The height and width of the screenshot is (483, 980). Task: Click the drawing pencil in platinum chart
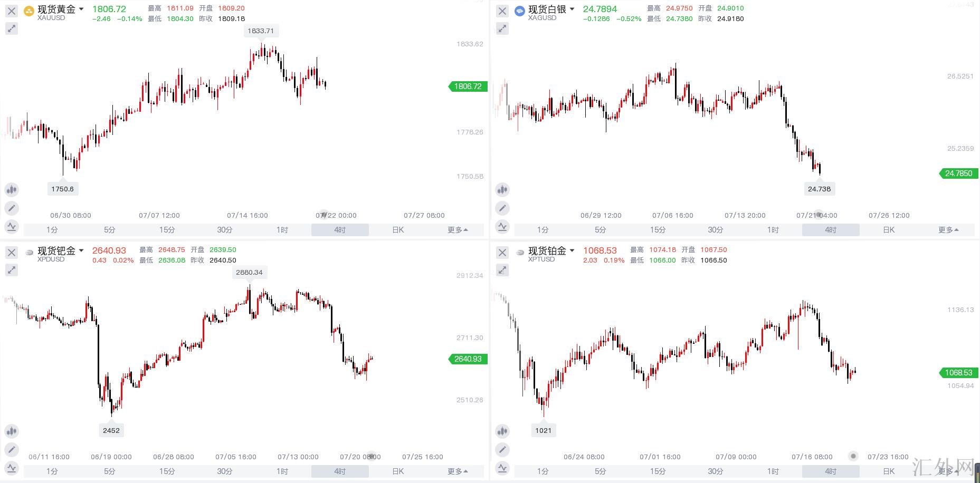(502, 450)
